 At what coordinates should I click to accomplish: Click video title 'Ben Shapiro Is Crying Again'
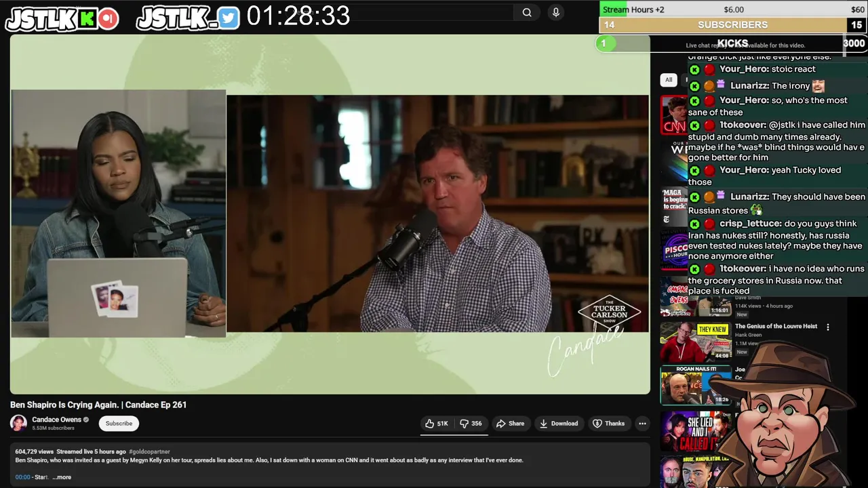(x=98, y=405)
